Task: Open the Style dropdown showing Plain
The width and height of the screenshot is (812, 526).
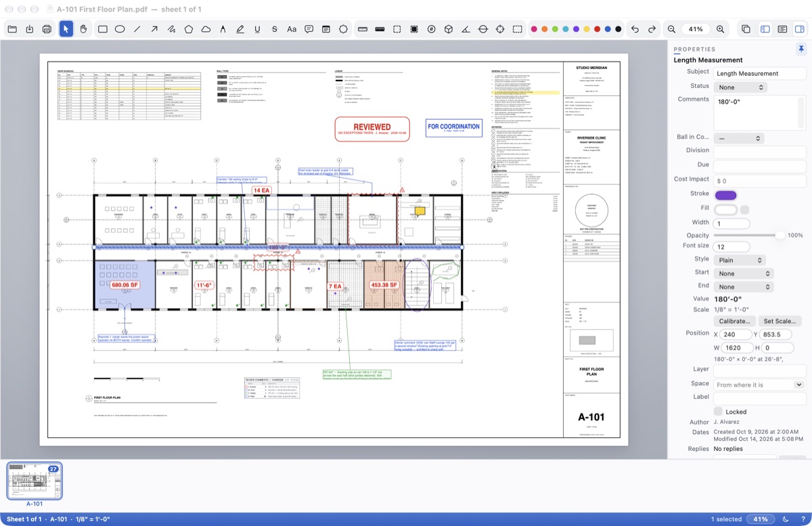Action: 740,260
